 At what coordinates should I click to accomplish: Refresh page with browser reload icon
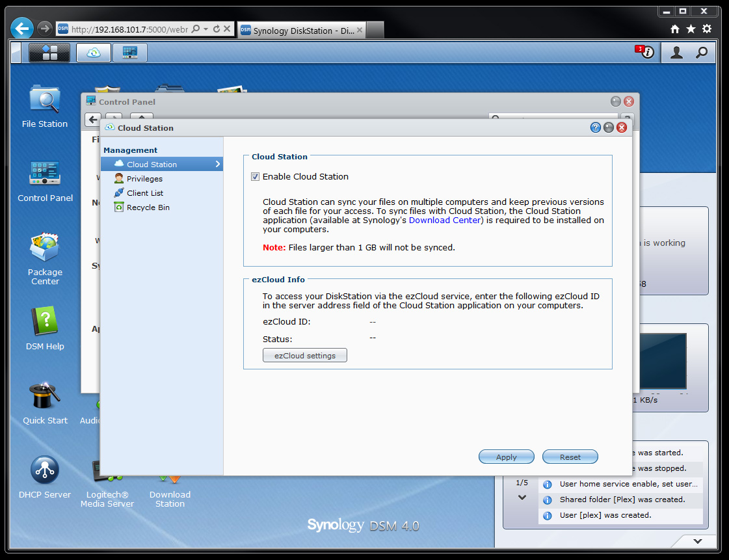216,29
